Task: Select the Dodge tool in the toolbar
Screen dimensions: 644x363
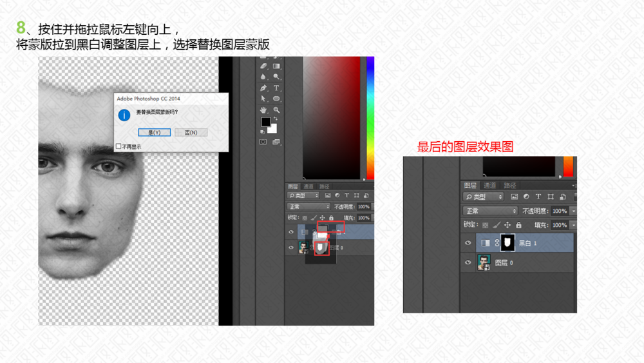Action: coord(276,77)
